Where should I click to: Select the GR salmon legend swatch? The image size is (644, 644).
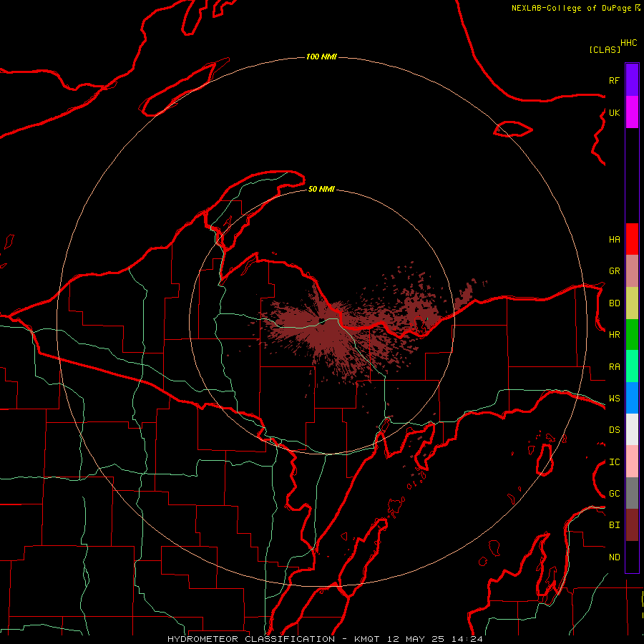click(x=632, y=271)
